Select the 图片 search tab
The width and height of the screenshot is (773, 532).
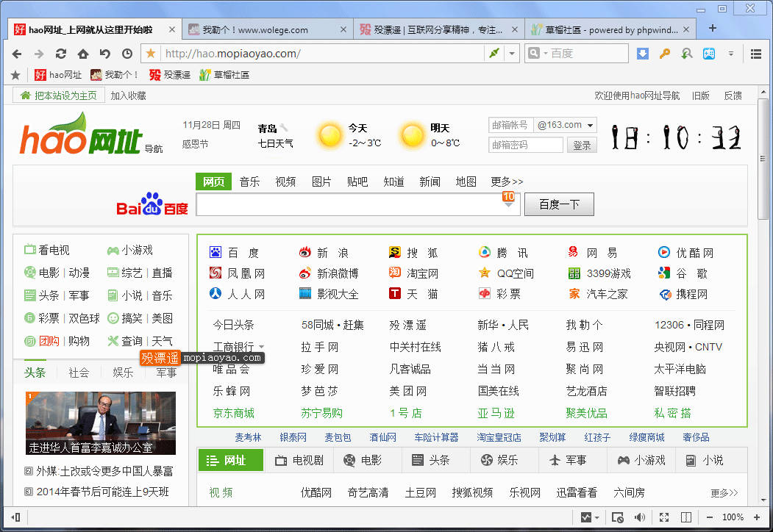tap(321, 181)
